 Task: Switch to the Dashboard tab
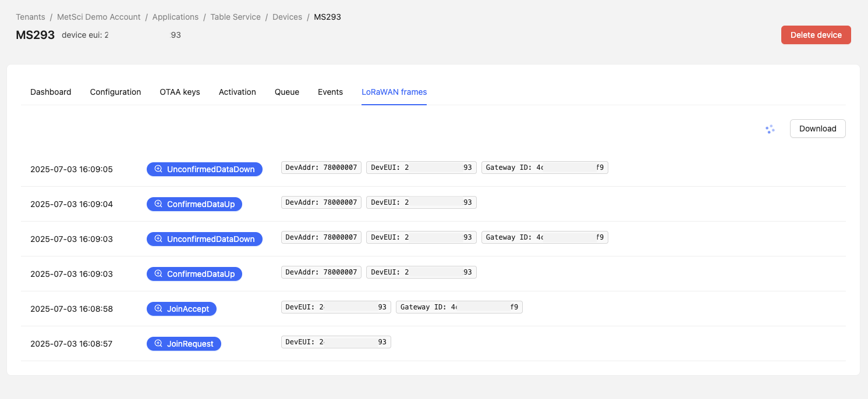pyautogui.click(x=51, y=92)
